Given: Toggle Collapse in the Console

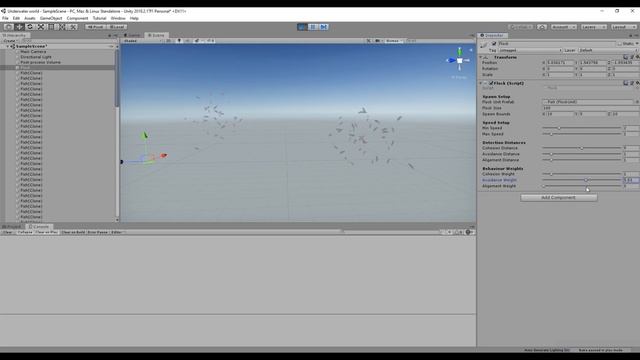Looking at the screenshot, I should click(x=24, y=232).
